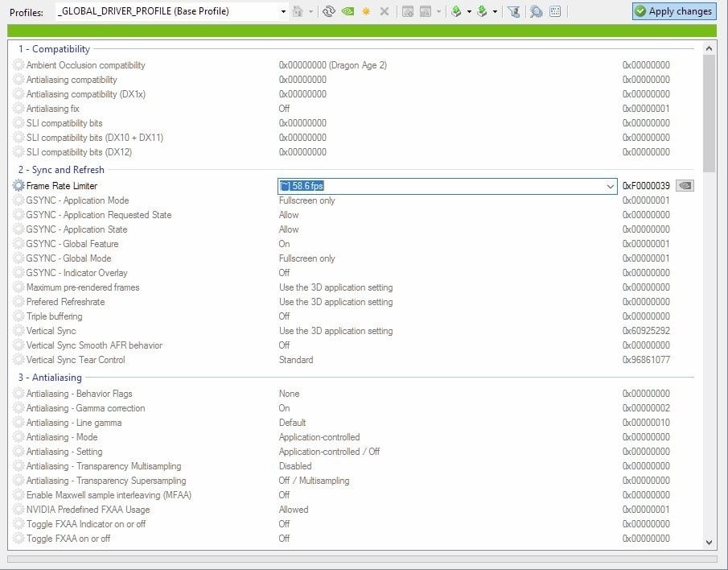Click the create new profile sun icon

[366, 11]
